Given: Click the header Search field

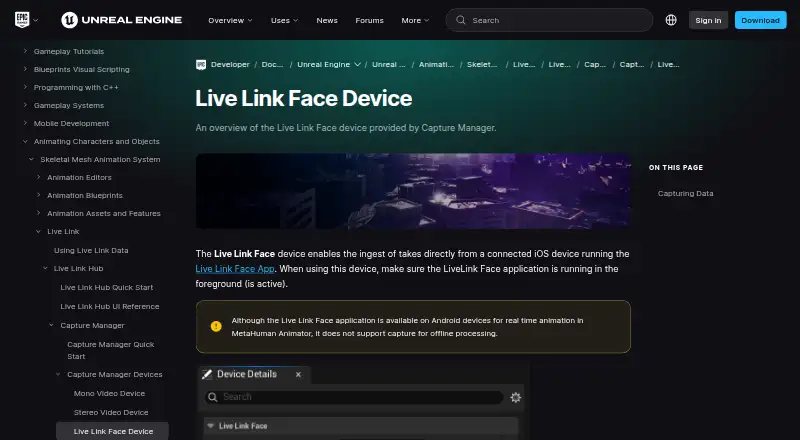Looking at the screenshot, I should click(x=549, y=20).
